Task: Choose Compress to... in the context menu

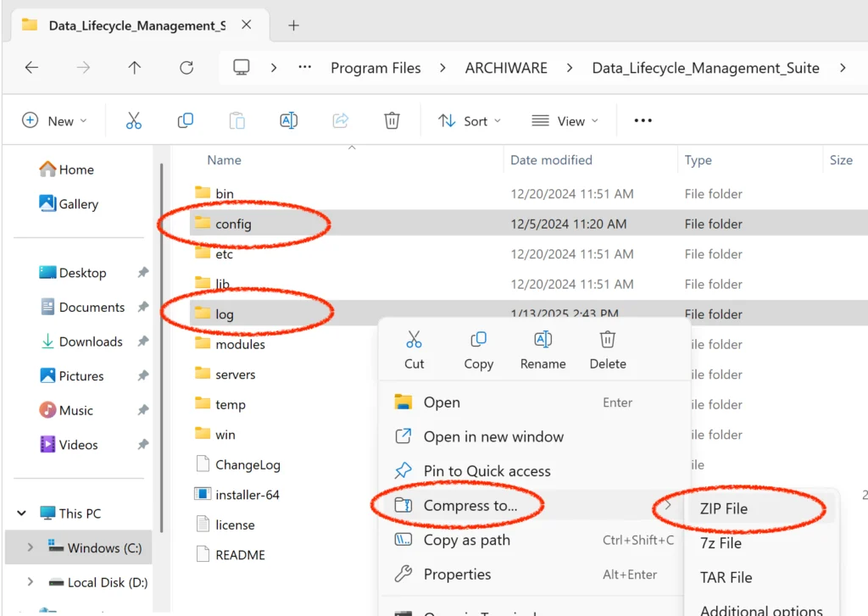Action: tap(470, 506)
